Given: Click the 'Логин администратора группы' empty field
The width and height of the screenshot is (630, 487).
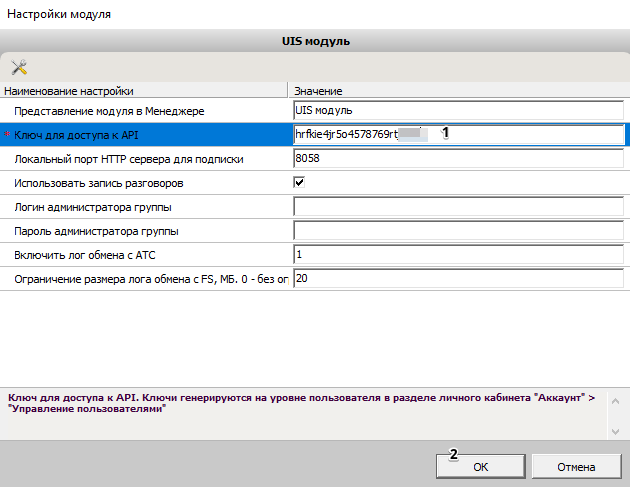Looking at the screenshot, I should click(458, 207).
